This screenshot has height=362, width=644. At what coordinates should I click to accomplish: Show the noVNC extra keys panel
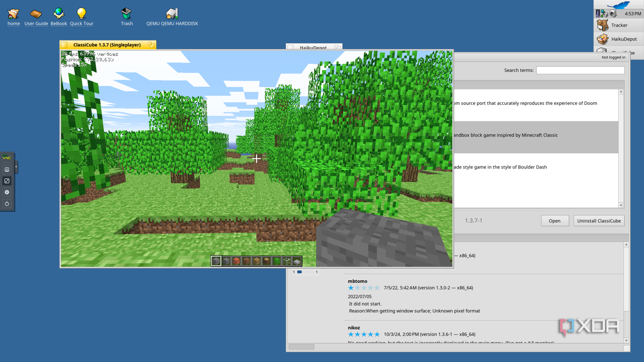tap(7, 169)
